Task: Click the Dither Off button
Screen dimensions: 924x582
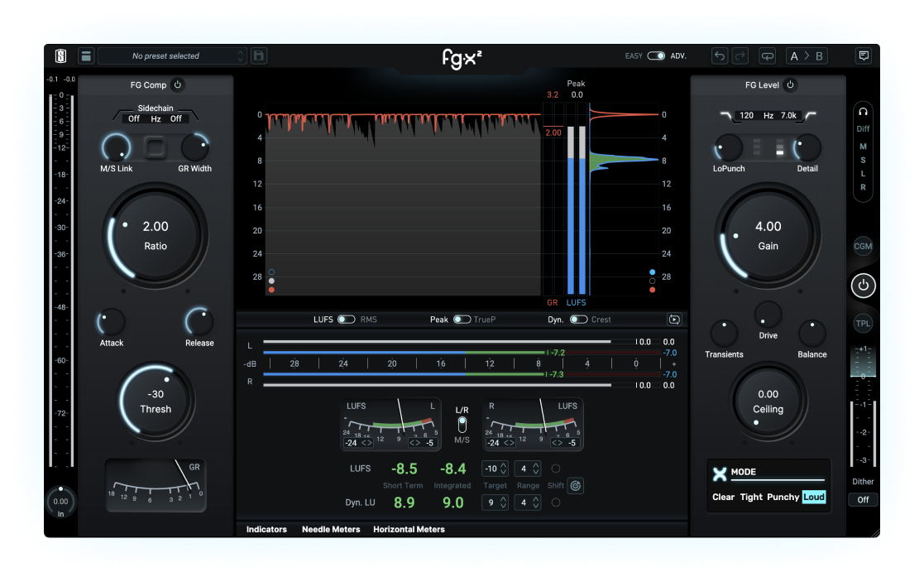Action: (864, 500)
